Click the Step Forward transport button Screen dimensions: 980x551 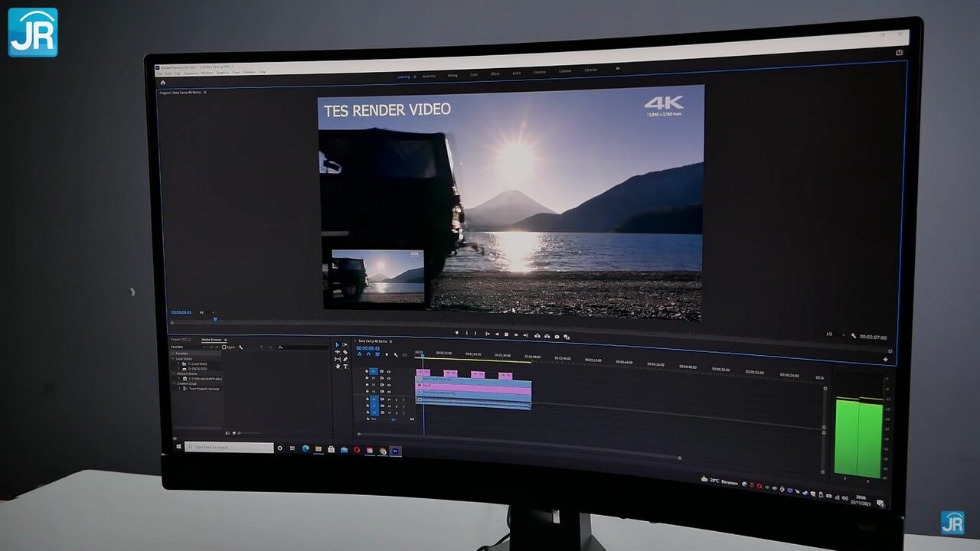tap(517, 335)
